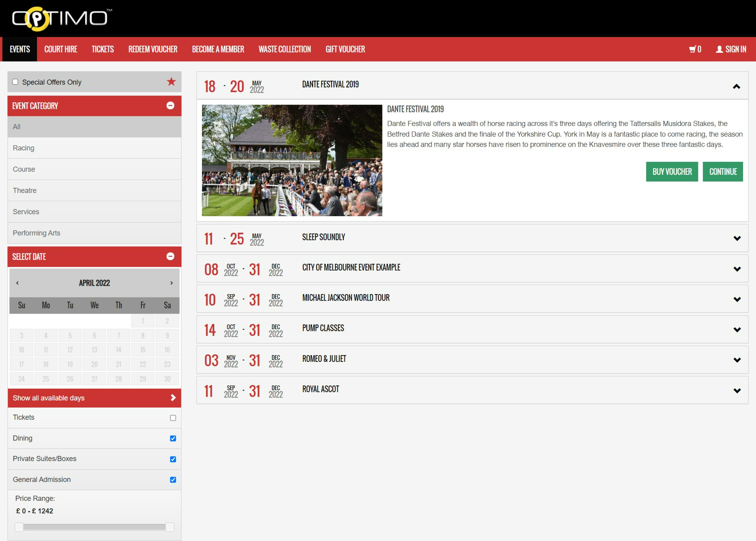Go to previous month in calendar

click(x=17, y=283)
